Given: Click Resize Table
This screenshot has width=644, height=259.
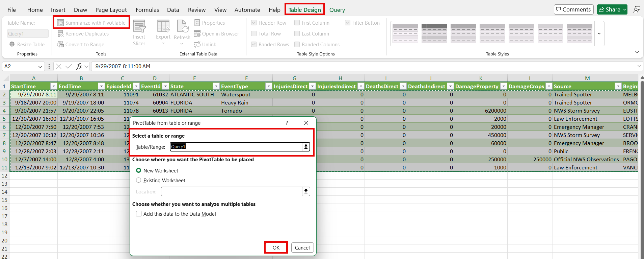Looking at the screenshot, I should [x=27, y=44].
